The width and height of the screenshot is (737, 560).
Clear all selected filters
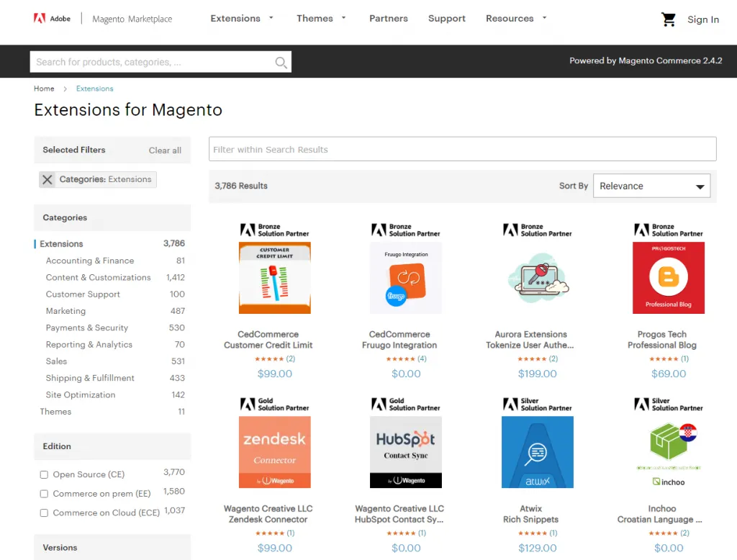165,150
